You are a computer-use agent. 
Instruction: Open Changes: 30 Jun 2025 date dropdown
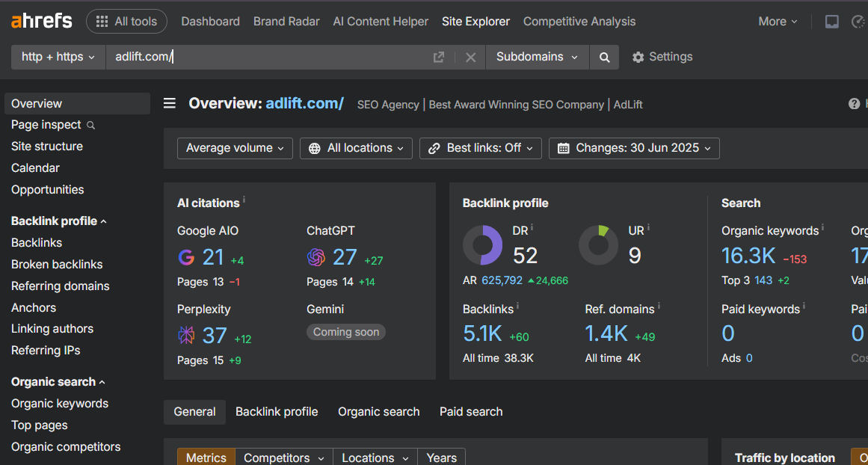[x=634, y=148]
